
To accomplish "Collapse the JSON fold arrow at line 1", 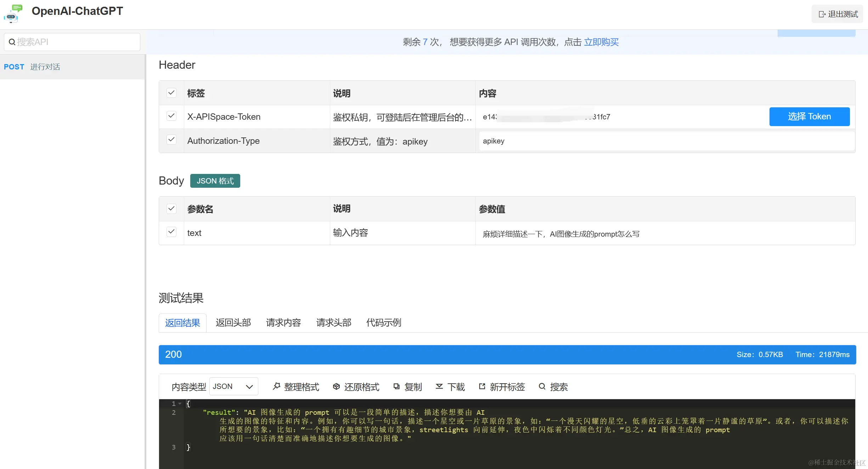I will (x=180, y=404).
